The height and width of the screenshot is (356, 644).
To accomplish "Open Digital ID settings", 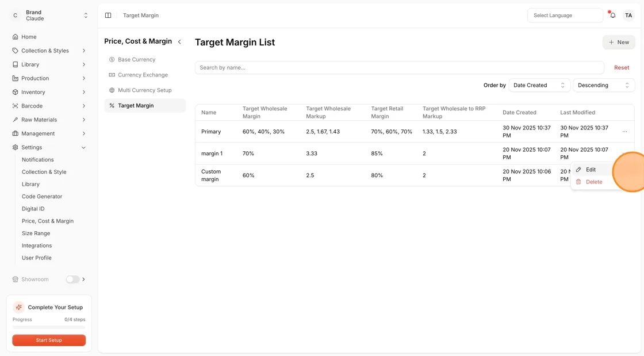I will coord(33,209).
